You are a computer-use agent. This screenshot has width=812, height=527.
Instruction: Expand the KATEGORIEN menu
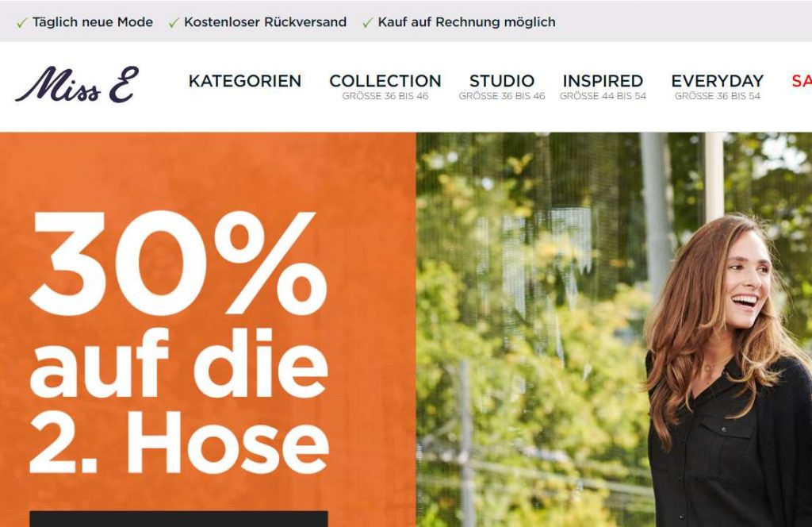pos(245,81)
